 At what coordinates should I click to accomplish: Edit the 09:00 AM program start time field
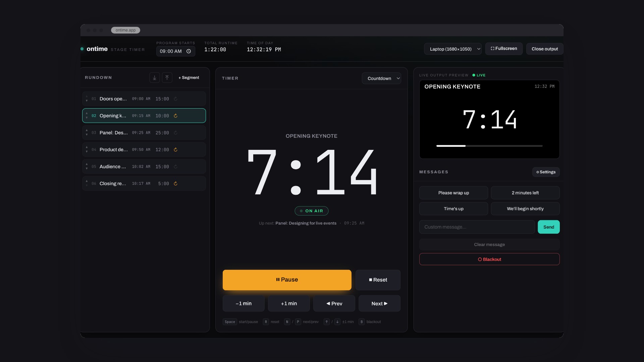(x=176, y=51)
